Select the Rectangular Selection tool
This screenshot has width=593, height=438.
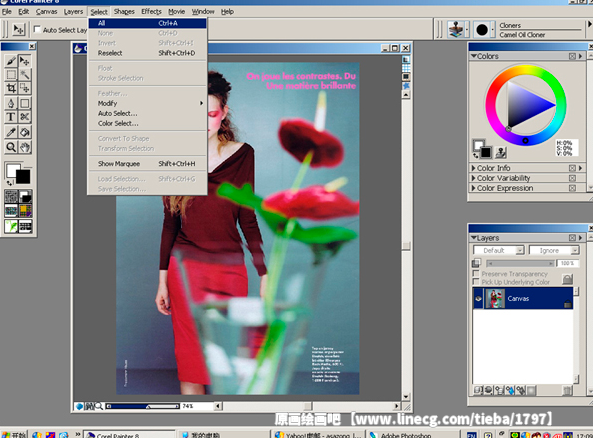point(11,75)
